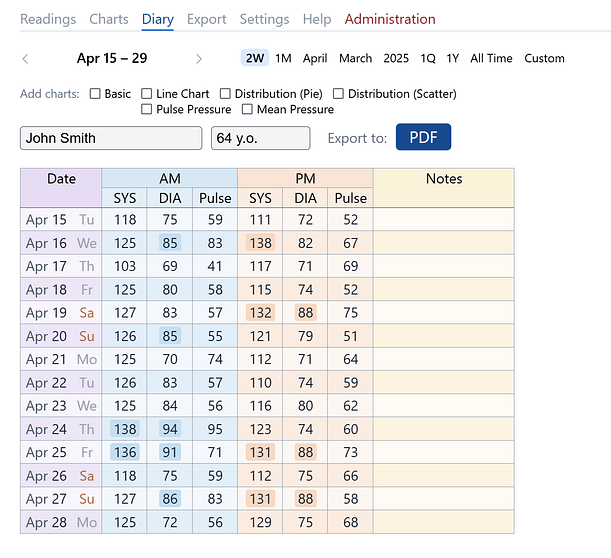Select the highlighted 138 AM SYS on Apr 24
The height and width of the screenshot is (558, 611).
pos(125,429)
